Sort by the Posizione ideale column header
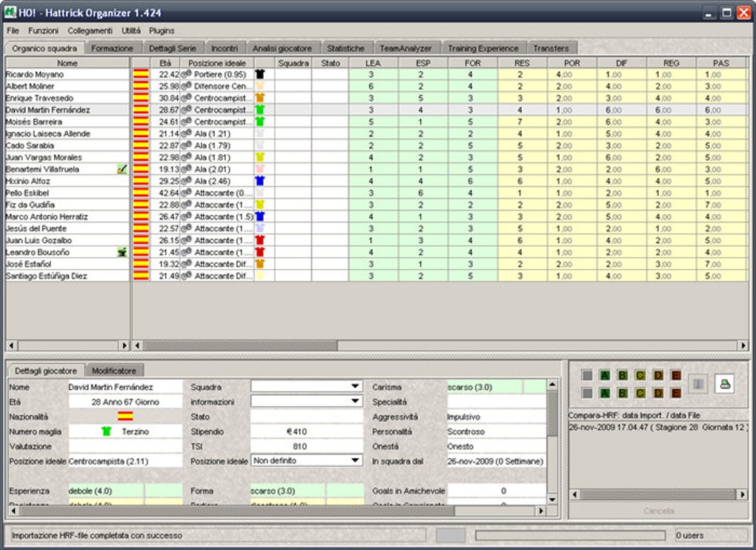The image size is (756, 550). (217, 63)
